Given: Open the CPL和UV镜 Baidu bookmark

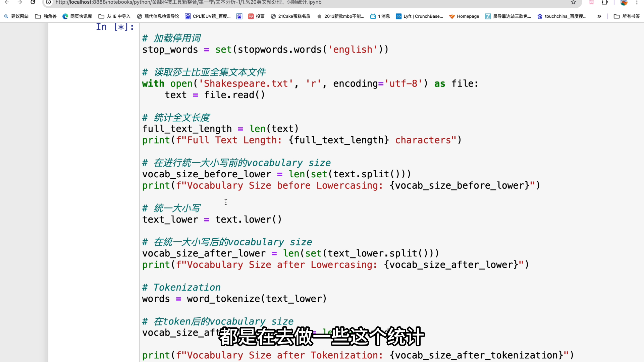Looking at the screenshot, I should [208, 16].
